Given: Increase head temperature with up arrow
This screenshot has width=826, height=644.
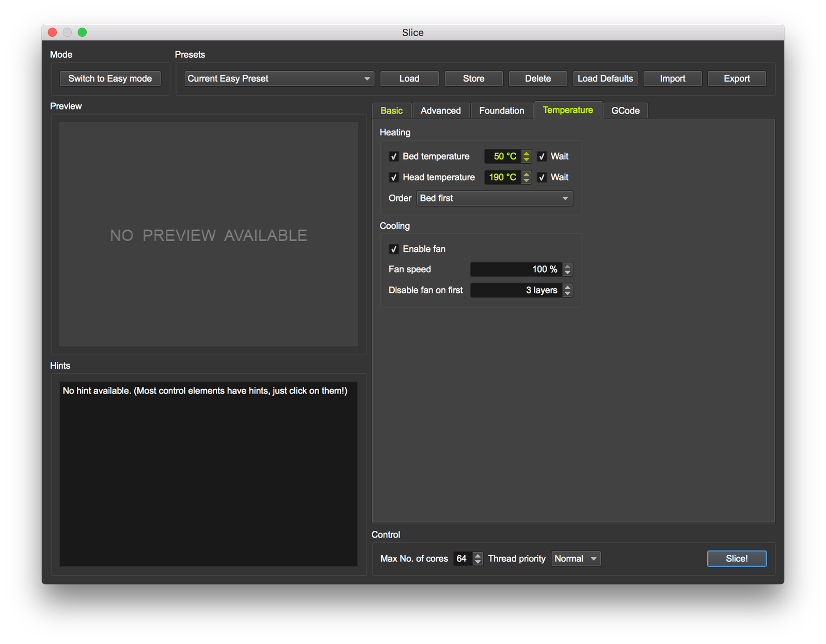Looking at the screenshot, I should pos(527,174).
